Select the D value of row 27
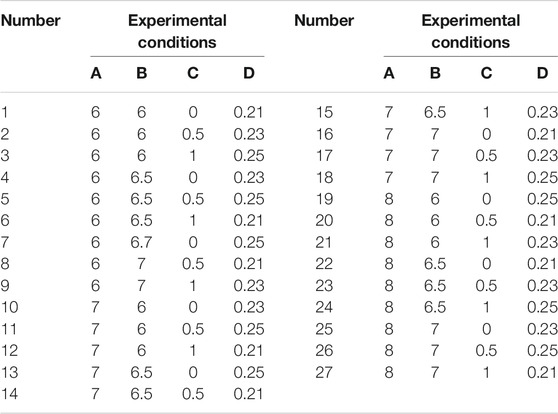This screenshot has width=558, height=414. pos(542,373)
